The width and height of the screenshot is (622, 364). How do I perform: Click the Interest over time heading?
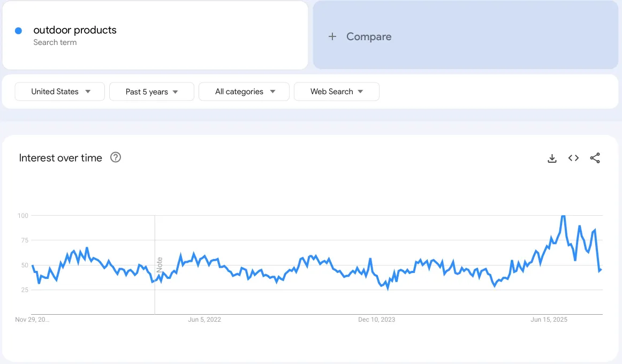[60, 158]
